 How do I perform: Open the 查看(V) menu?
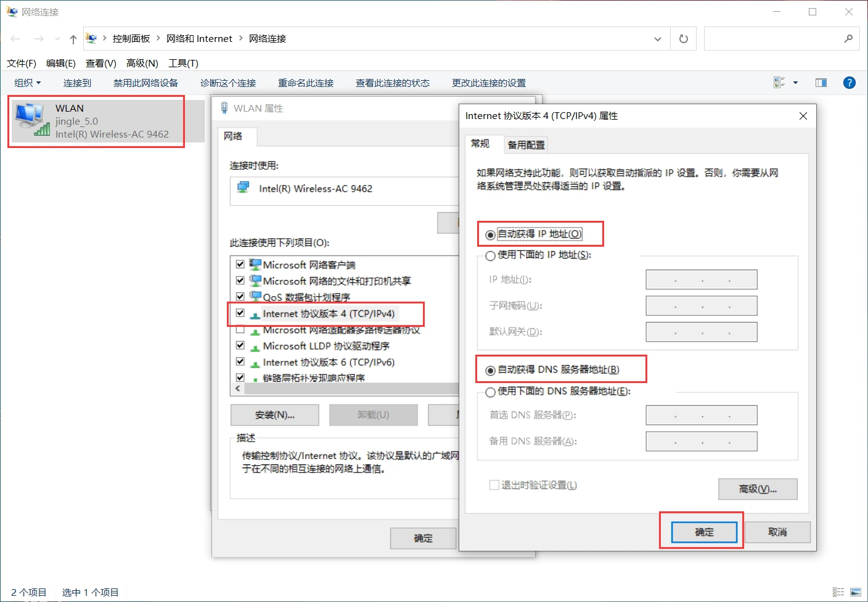point(101,63)
